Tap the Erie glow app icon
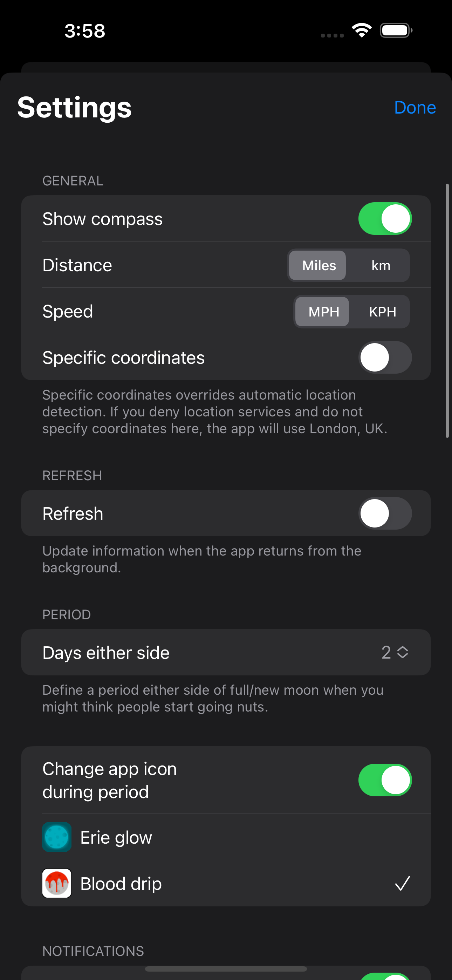This screenshot has width=452, height=980. [57, 837]
